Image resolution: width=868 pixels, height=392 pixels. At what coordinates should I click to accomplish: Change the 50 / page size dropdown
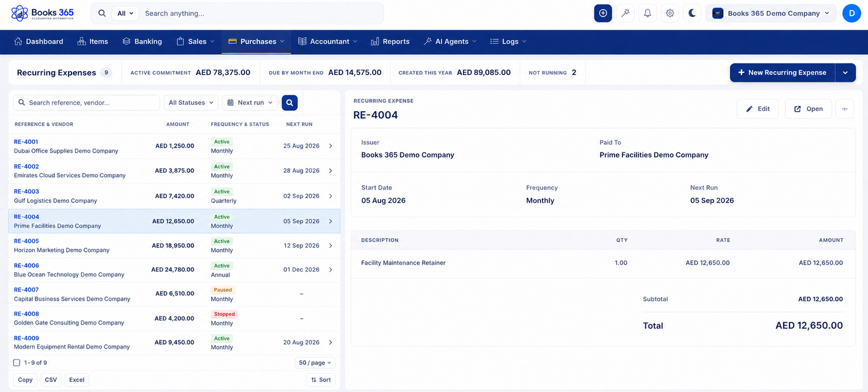click(315, 363)
